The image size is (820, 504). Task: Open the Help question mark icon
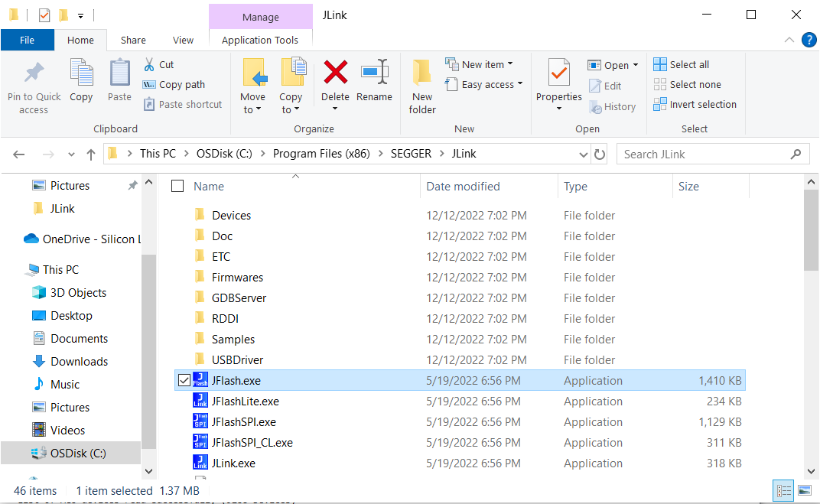[x=809, y=41]
